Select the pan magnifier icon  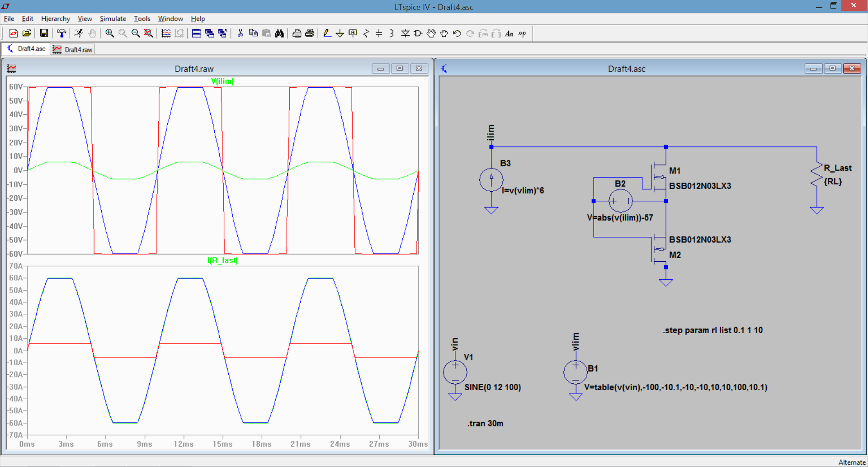coord(123,33)
